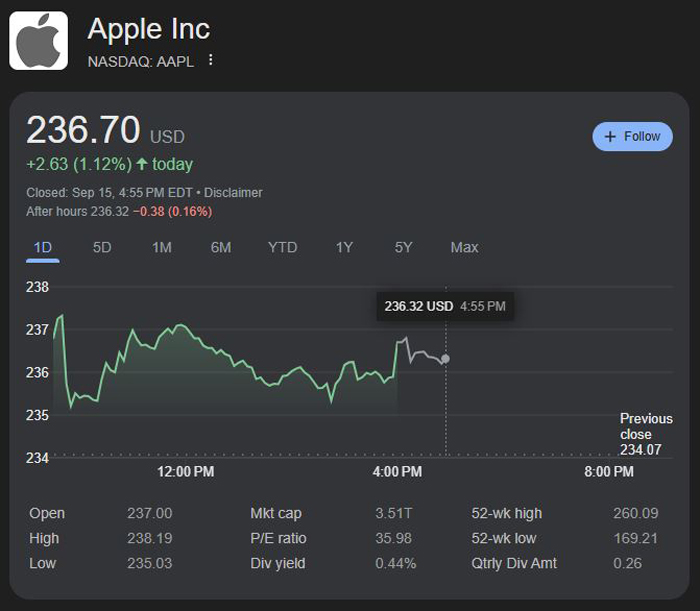Open the YTD chart tab
700x611 pixels.
283,247
